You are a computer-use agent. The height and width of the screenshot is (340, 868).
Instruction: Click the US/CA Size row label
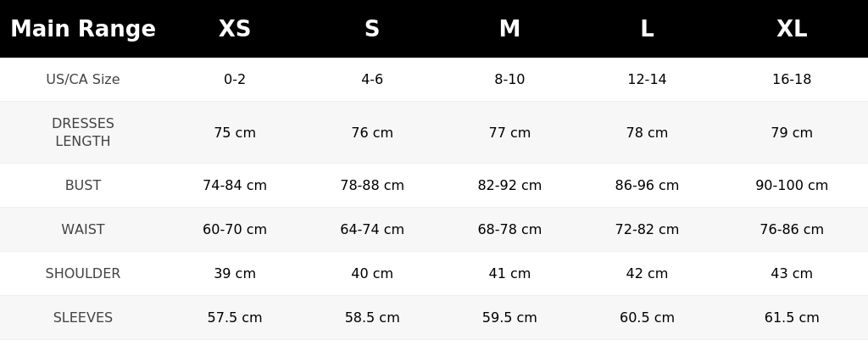pyautogui.click(x=83, y=79)
